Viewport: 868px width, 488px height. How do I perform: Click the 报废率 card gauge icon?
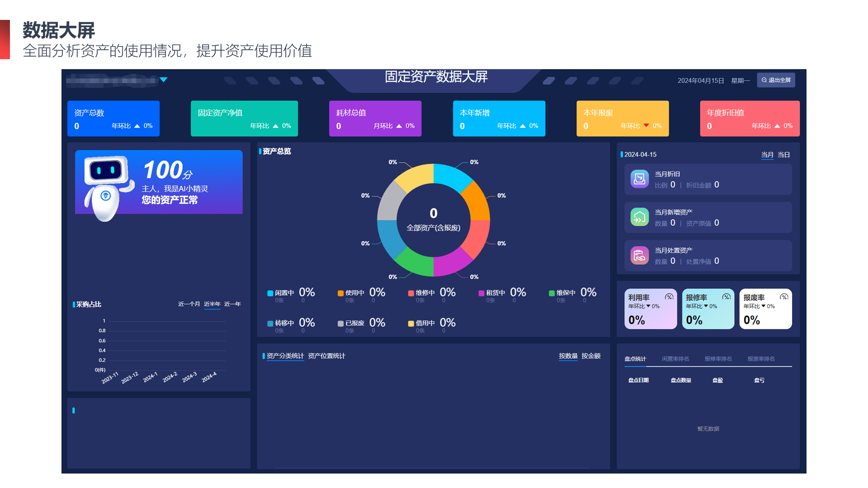(784, 297)
